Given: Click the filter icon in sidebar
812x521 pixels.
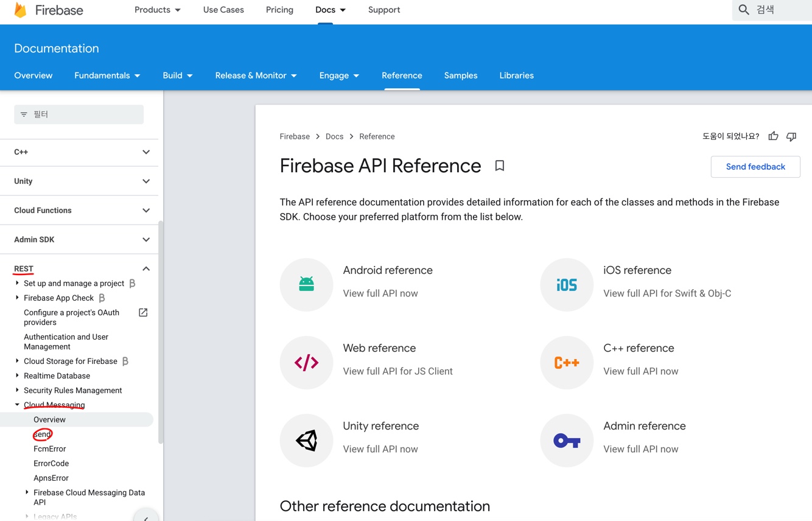Looking at the screenshot, I should click(x=24, y=114).
